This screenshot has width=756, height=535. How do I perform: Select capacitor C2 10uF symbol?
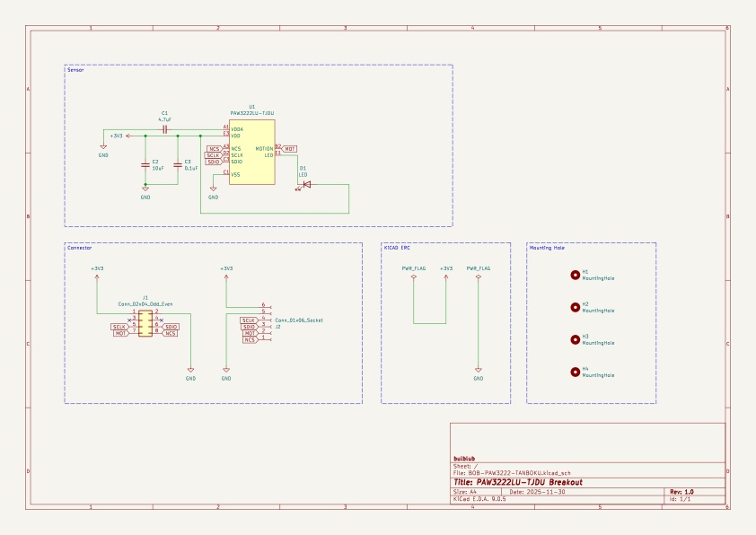pos(145,165)
